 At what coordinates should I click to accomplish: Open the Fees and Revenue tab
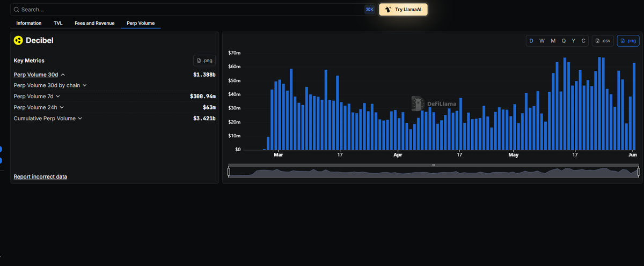(94, 23)
